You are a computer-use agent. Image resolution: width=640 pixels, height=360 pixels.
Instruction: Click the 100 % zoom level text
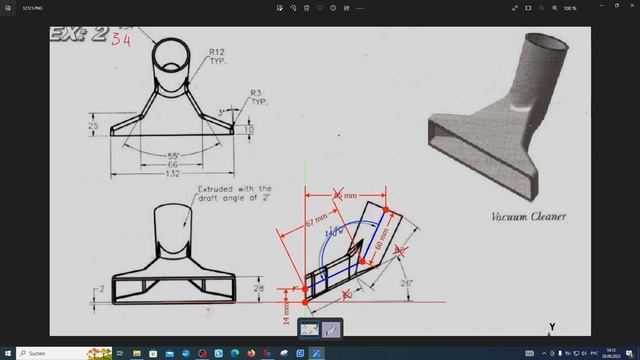pyautogui.click(x=570, y=8)
